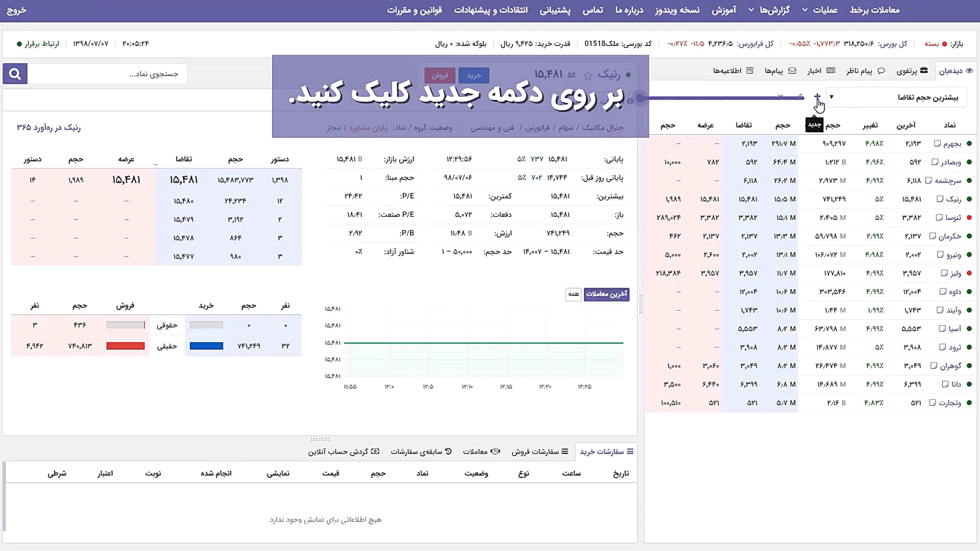980x551 pixels.
Task: Open the پرتفوی briefcase icon
Action: click(x=923, y=71)
